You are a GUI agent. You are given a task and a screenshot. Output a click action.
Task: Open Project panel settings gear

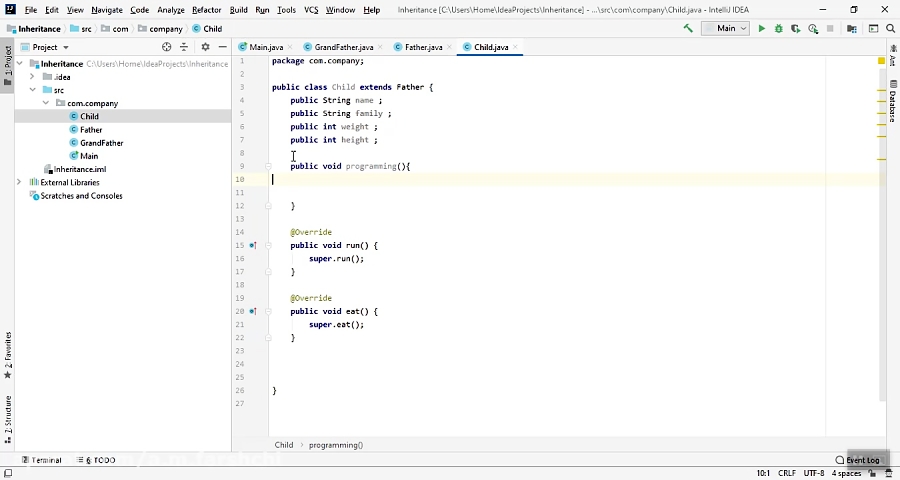205,47
